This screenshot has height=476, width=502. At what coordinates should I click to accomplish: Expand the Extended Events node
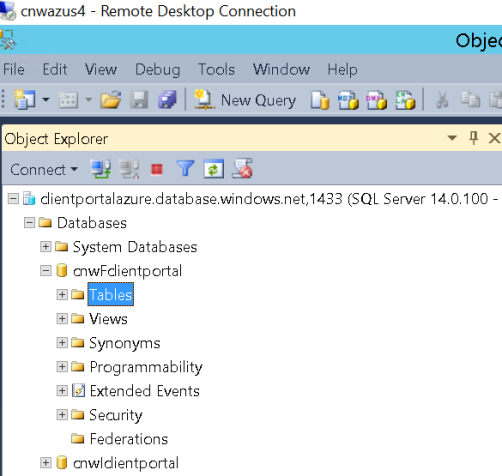click(62, 391)
